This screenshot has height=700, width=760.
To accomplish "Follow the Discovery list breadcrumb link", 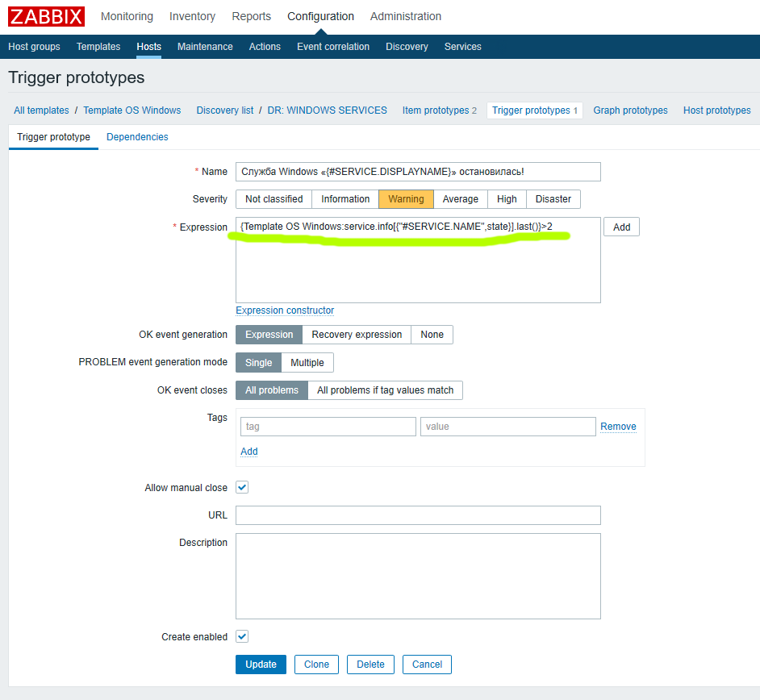I will (225, 110).
